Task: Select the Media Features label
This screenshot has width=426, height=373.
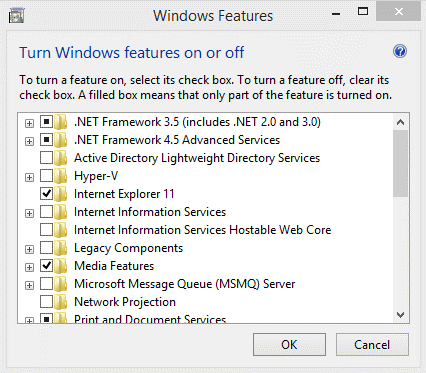Action: pos(114,266)
